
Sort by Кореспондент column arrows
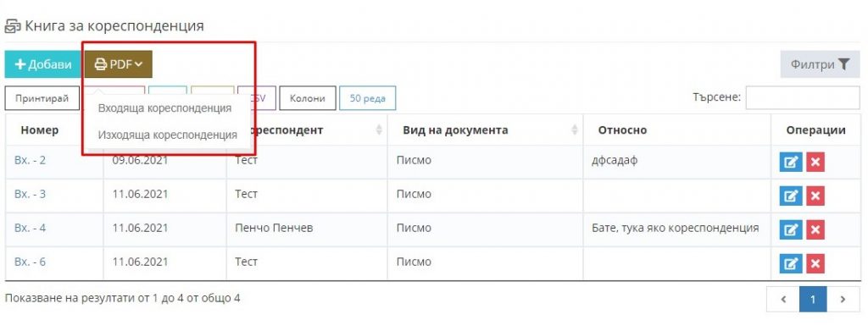pyautogui.click(x=379, y=130)
